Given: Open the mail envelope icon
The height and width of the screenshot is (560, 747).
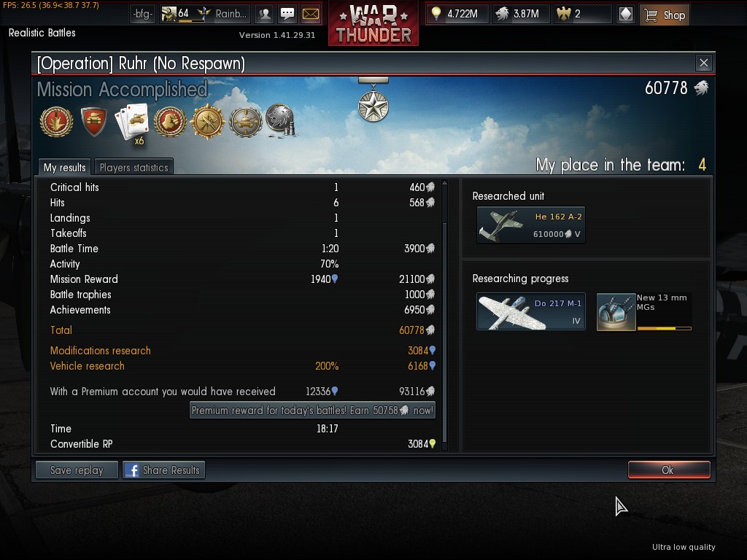Looking at the screenshot, I should coord(311,15).
